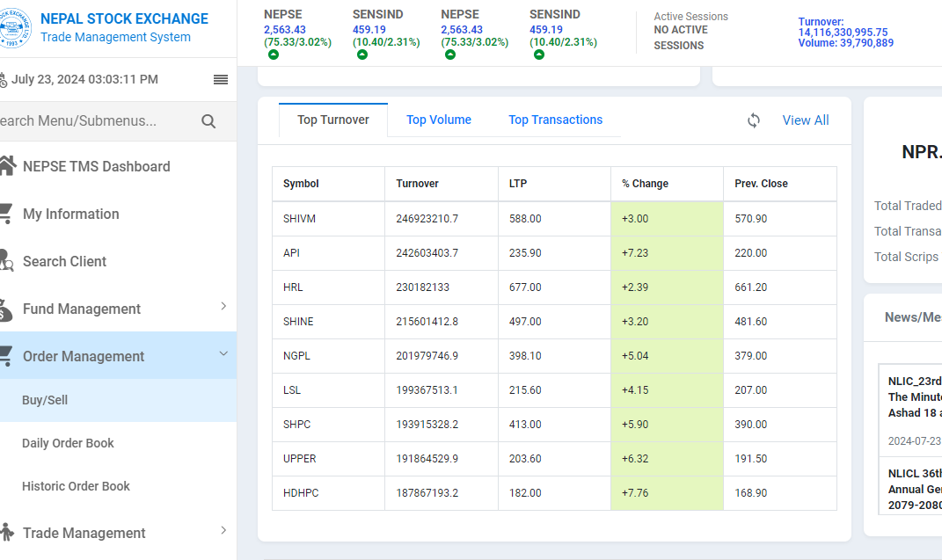Click the NO ACTIVE SESSIONS status
942x560 pixels.
681,37
